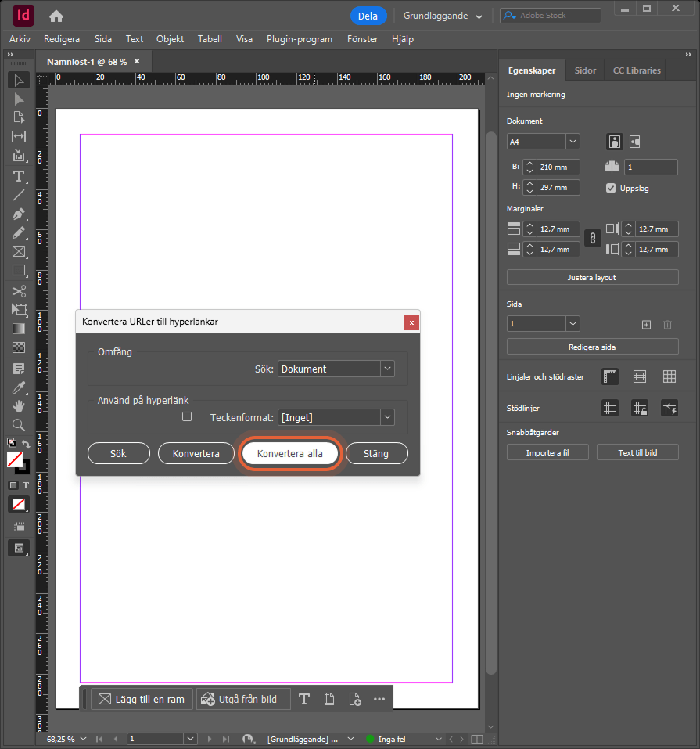
Task: Switch to CC Libraries tab
Action: (637, 70)
